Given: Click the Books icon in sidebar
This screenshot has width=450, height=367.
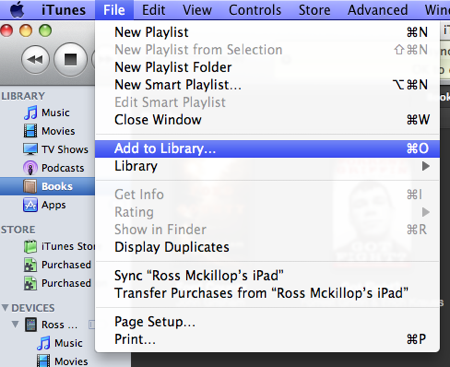Looking at the screenshot, I should 30,186.
